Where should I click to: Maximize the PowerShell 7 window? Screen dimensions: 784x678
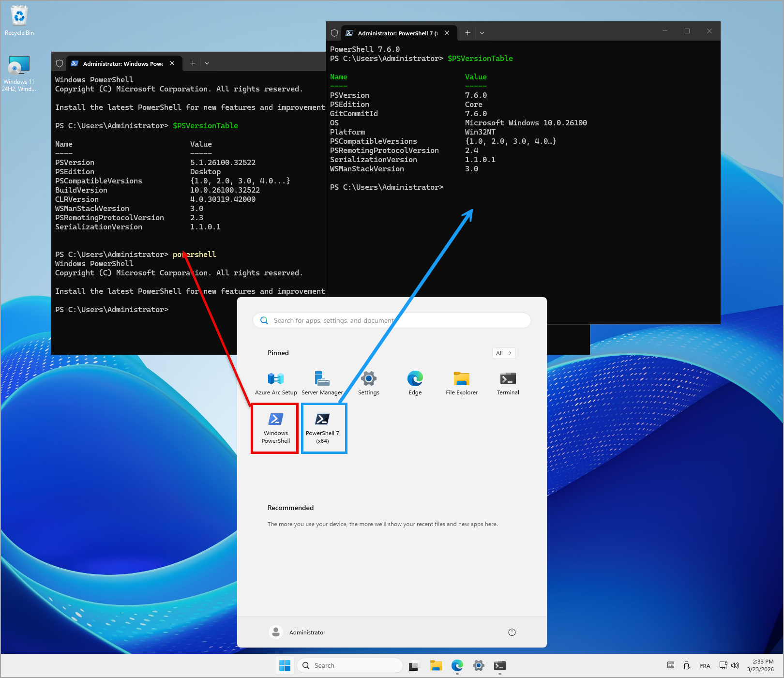click(x=687, y=31)
